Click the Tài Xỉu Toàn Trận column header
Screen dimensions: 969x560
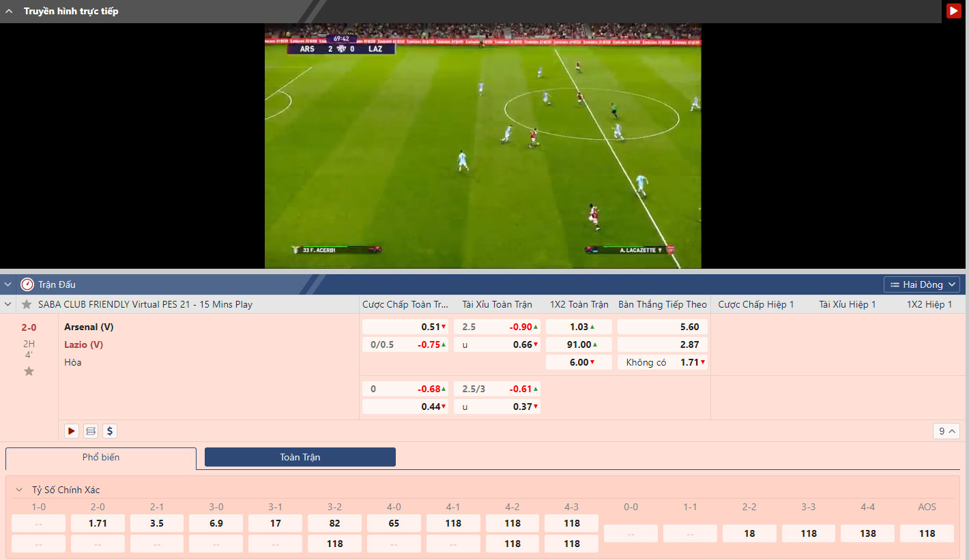click(x=497, y=304)
